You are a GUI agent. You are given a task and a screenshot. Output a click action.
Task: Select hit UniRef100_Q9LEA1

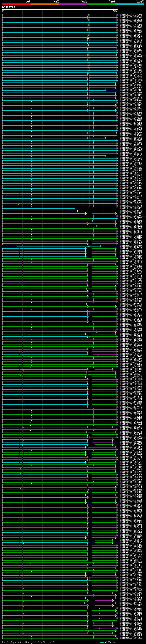tap(131, 70)
